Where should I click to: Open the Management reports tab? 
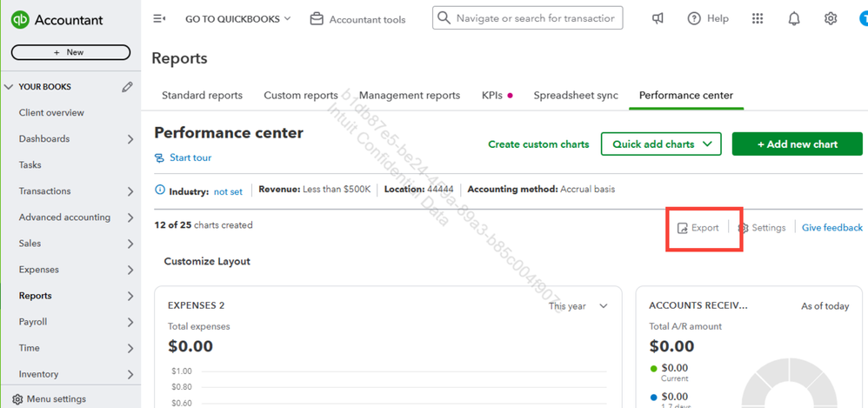click(x=409, y=96)
